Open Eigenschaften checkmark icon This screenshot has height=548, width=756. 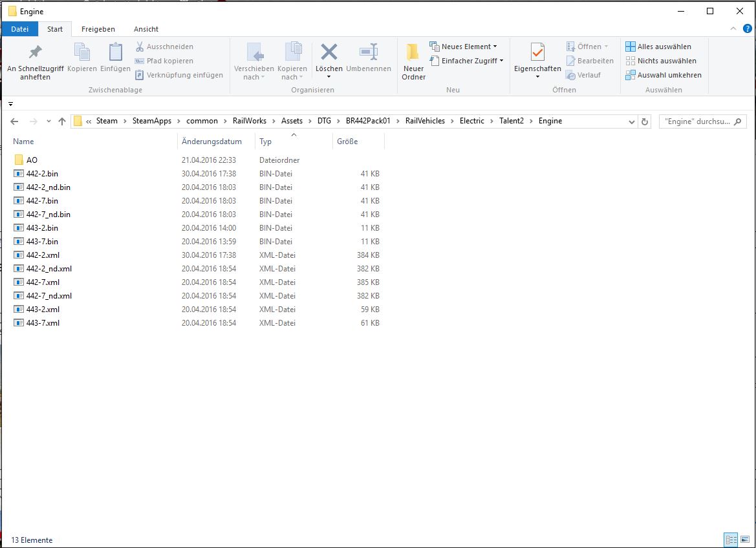pyautogui.click(x=537, y=52)
